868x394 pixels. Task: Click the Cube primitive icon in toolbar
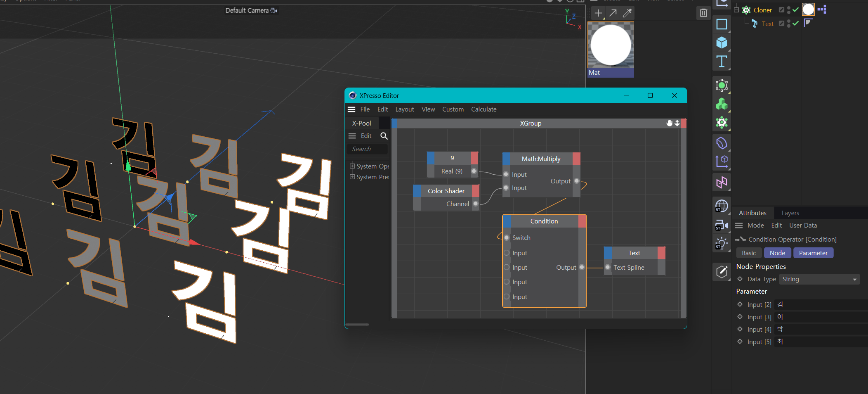coord(722,43)
